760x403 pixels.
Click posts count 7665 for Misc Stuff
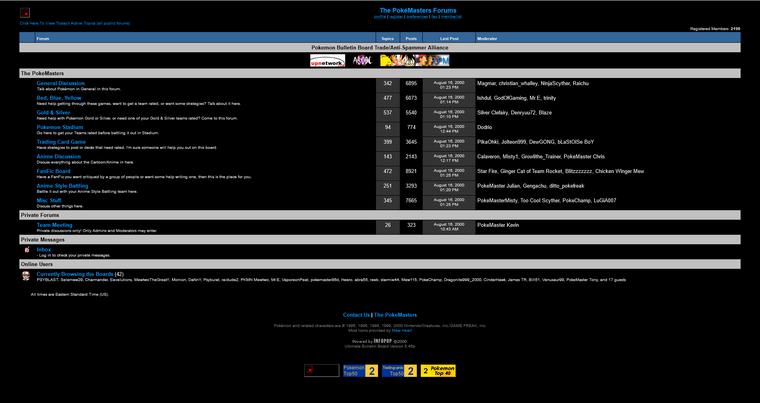click(x=411, y=200)
